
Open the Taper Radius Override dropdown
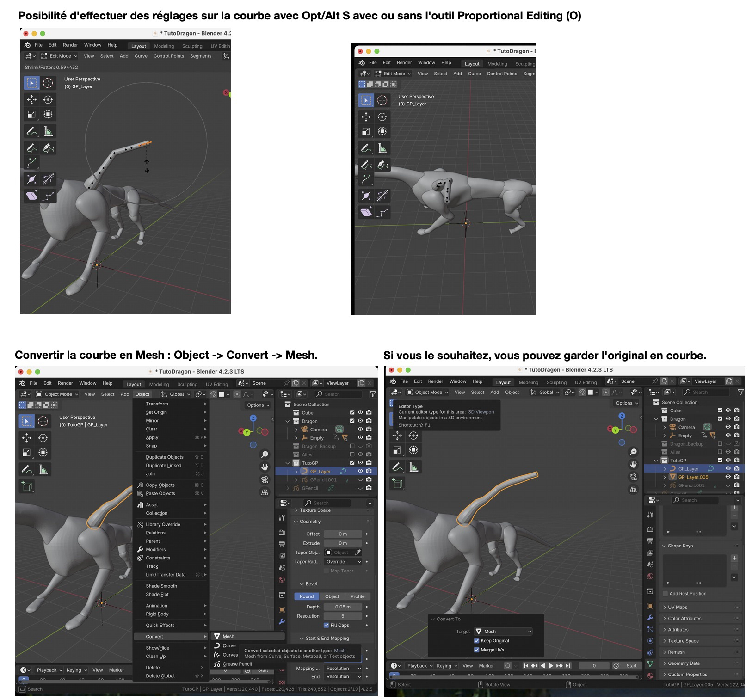(x=343, y=562)
